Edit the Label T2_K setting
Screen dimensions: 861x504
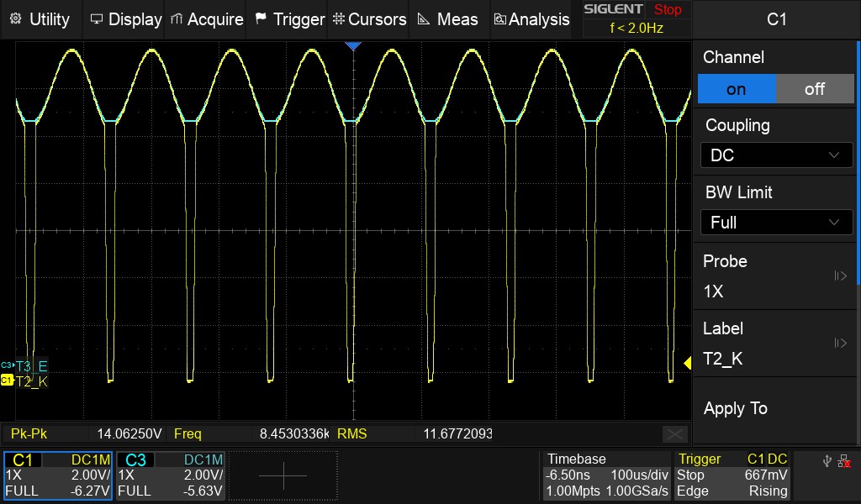click(x=775, y=344)
